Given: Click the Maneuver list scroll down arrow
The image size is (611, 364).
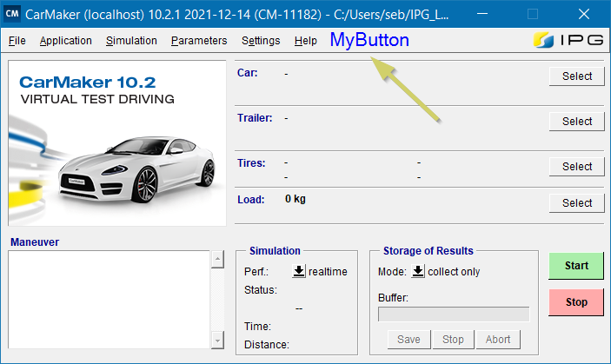Looking at the screenshot, I should click(217, 341).
